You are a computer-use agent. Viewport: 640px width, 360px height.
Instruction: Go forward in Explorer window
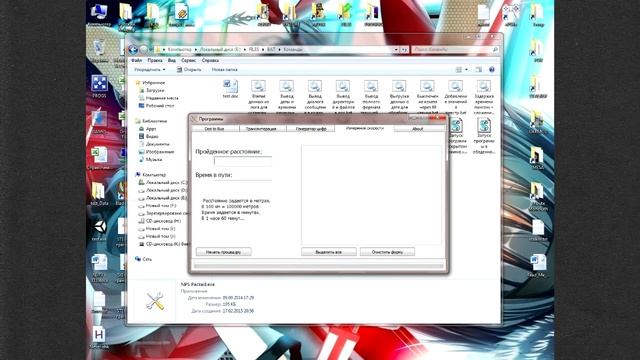(143, 49)
